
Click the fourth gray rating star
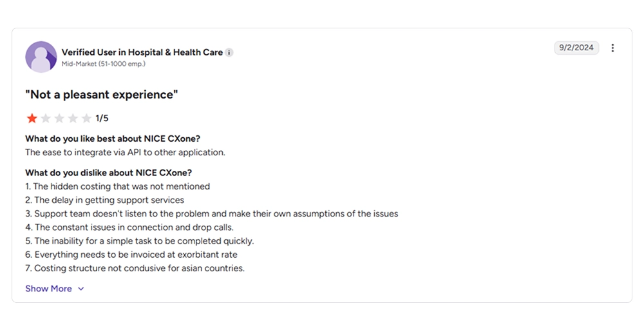click(73, 119)
